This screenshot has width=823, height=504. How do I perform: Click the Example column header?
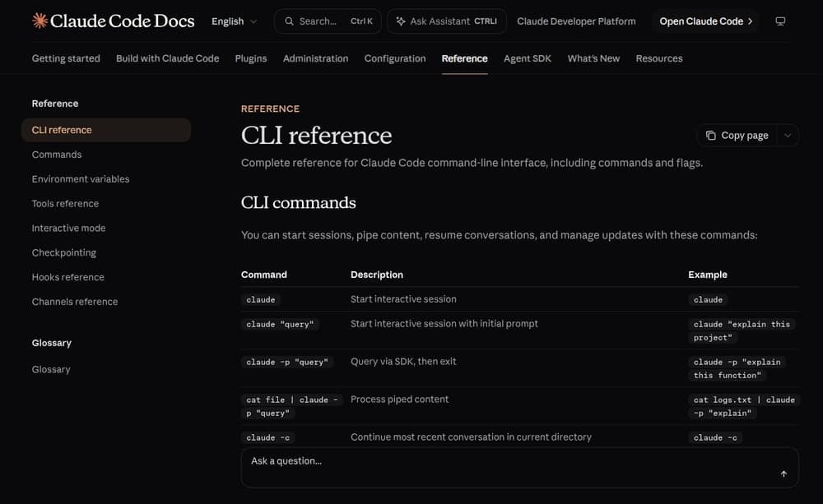click(x=708, y=275)
